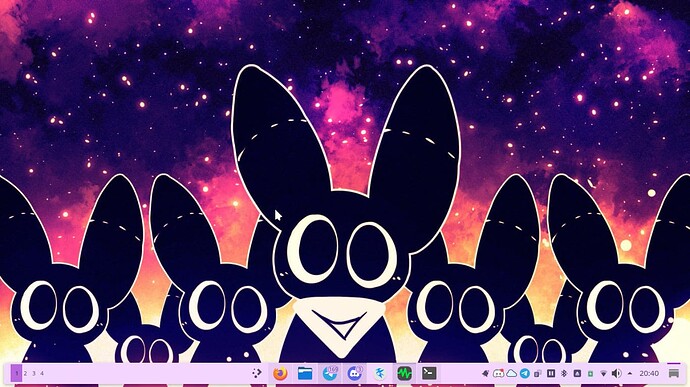Open the notifications bell in tray
This screenshot has height=387, width=690.
tap(485, 373)
